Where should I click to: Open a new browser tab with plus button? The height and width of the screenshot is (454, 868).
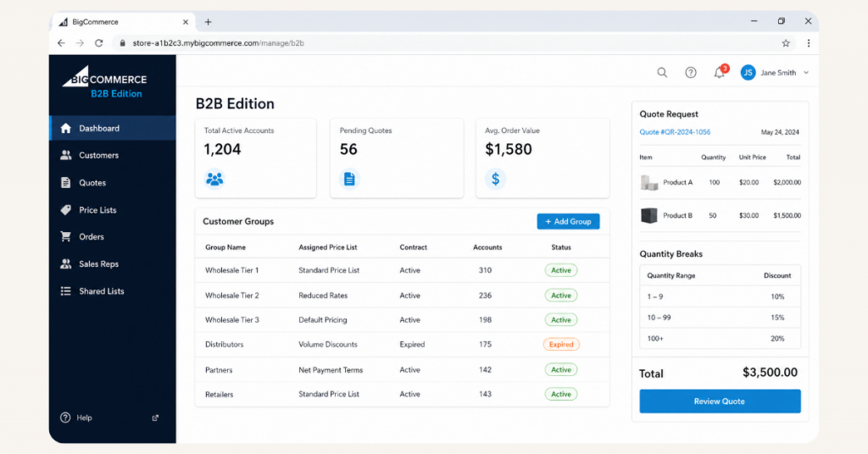209,22
